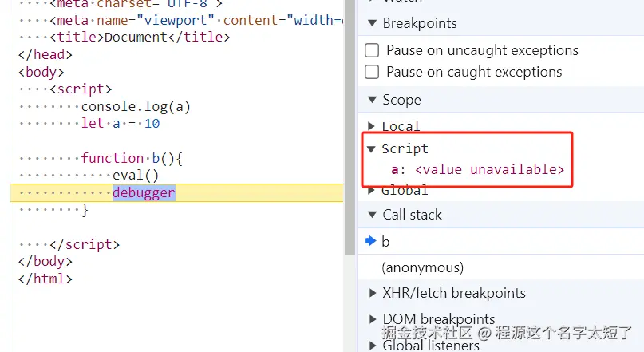Collapse the Breakpoints section
Image resolution: width=644 pixels, height=352 pixels.
pyautogui.click(x=373, y=23)
